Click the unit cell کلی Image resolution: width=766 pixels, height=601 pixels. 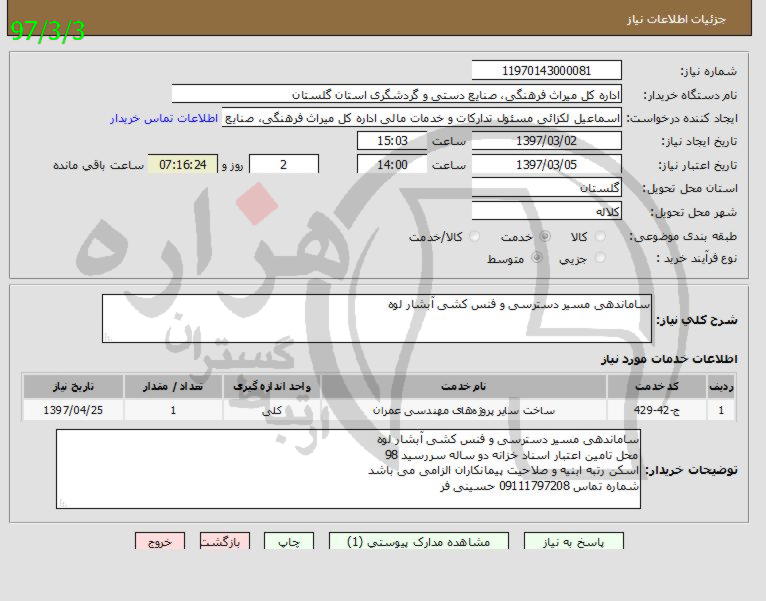272,410
